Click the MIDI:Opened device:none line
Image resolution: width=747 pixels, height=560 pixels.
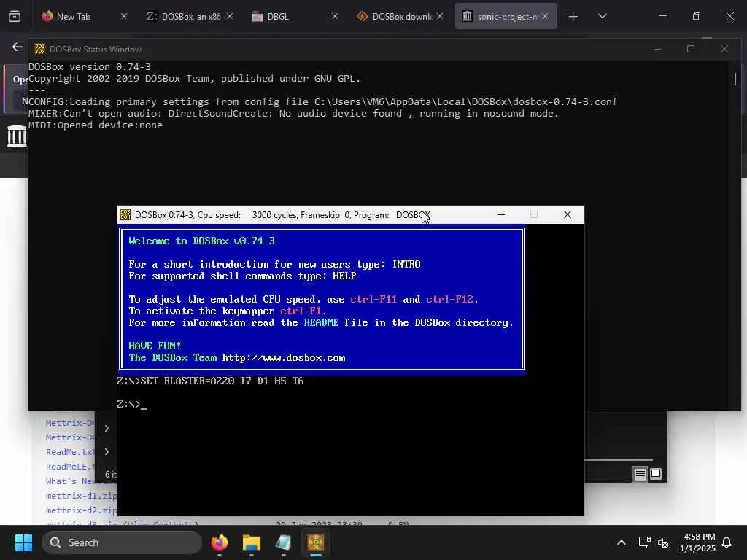(96, 125)
